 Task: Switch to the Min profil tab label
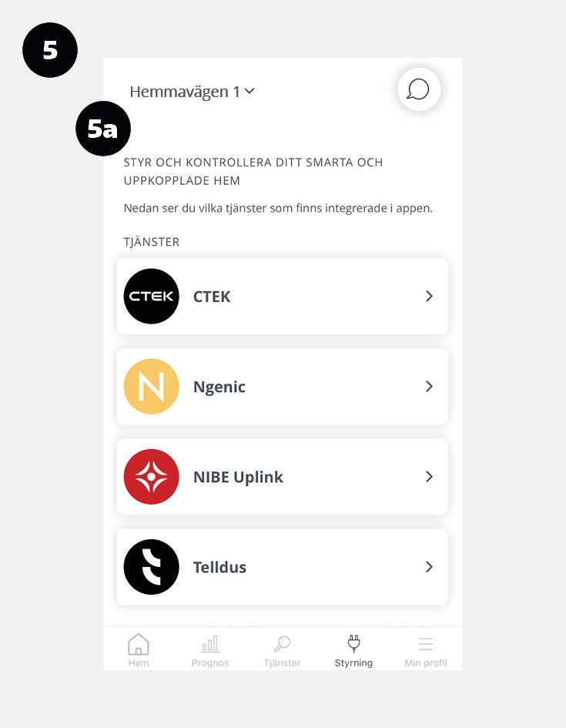pyautogui.click(x=425, y=663)
